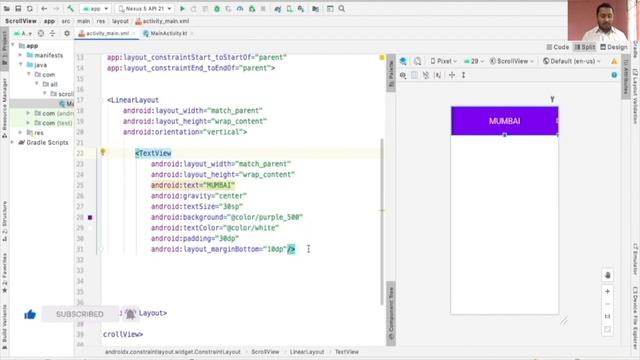Run the app with the green play icon

pyautogui.click(x=182, y=9)
